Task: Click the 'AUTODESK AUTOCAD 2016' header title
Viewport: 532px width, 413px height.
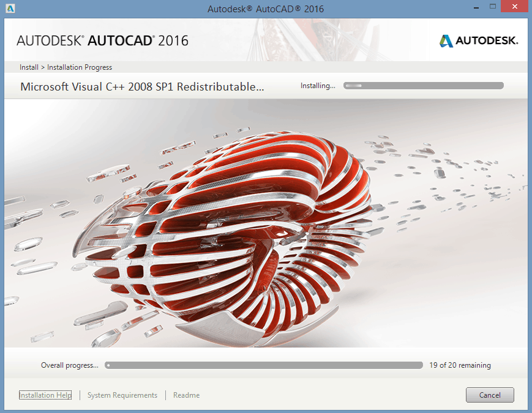Action: coord(102,41)
